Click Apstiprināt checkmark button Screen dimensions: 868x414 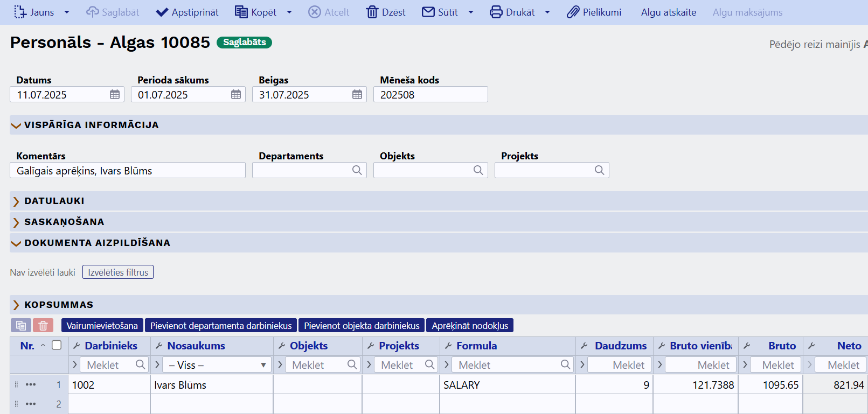[187, 12]
